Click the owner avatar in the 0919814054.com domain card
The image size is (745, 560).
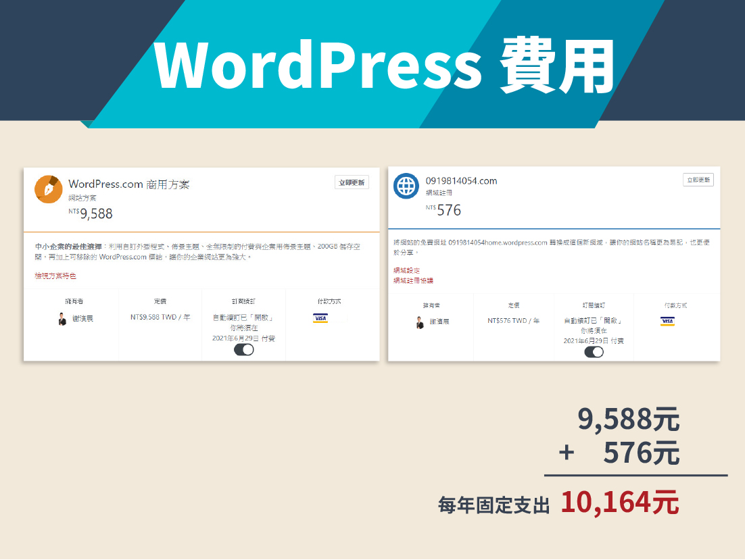pyautogui.click(x=420, y=322)
